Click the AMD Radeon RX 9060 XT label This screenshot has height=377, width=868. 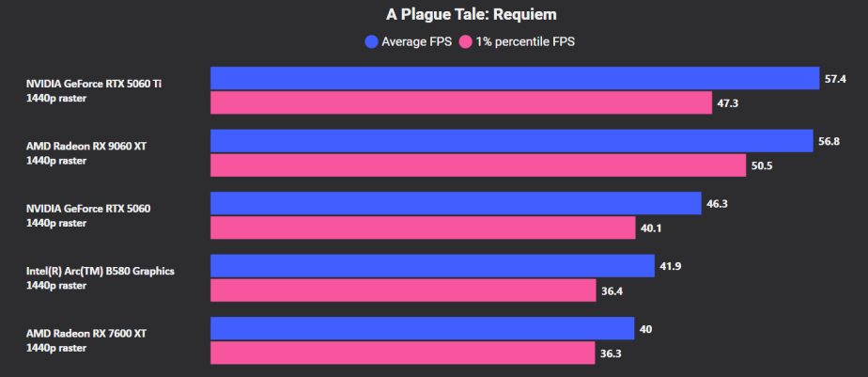pyautogui.click(x=86, y=147)
